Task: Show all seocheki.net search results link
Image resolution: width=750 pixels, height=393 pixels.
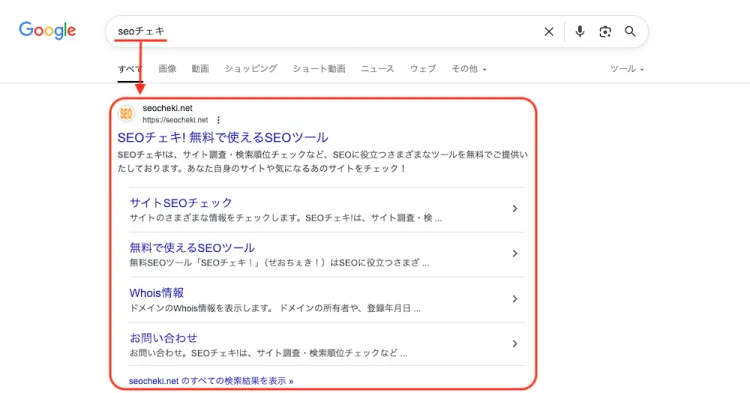Action: (x=211, y=381)
